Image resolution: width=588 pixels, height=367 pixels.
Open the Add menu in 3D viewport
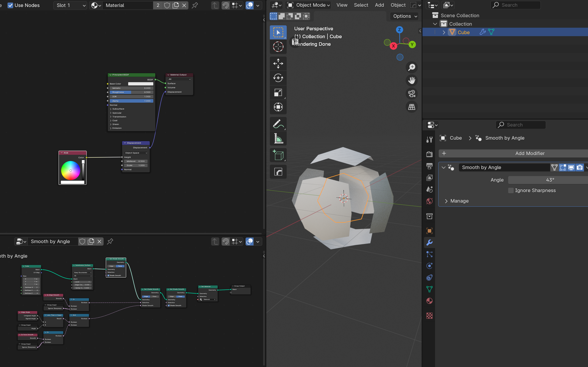[x=379, y=5]
